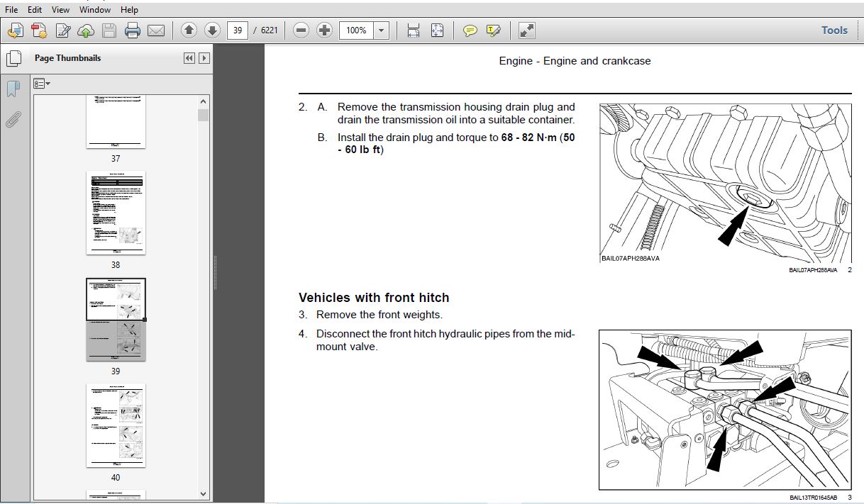Click the torque value '68 - 82 N·m'

(530, 138)
